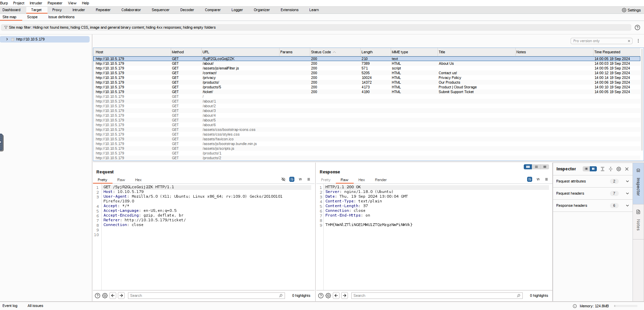Click the site map filter funnel icon

click(6, 28)
